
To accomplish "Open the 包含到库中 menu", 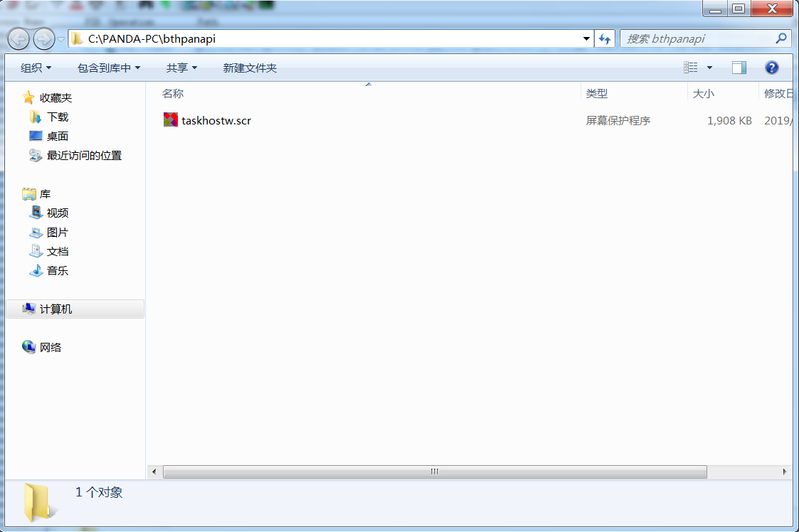I will pyautogui.click(x=109, y=68).
